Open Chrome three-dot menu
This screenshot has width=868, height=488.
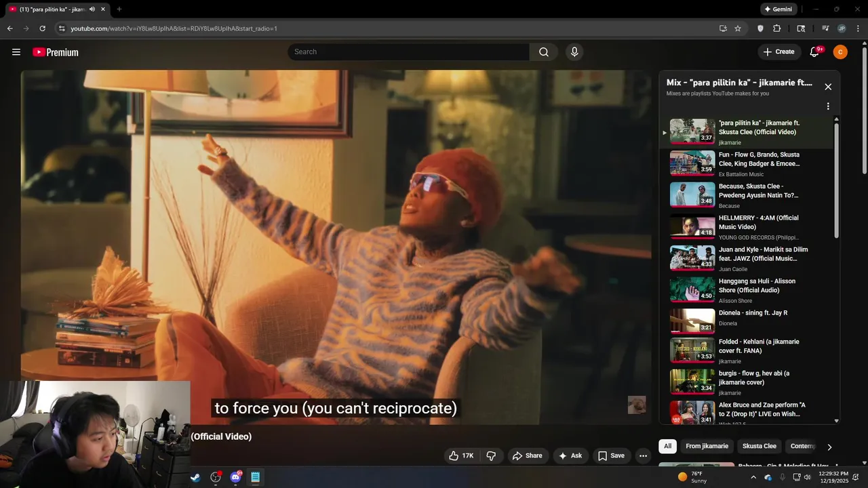(x=859, y=28)
